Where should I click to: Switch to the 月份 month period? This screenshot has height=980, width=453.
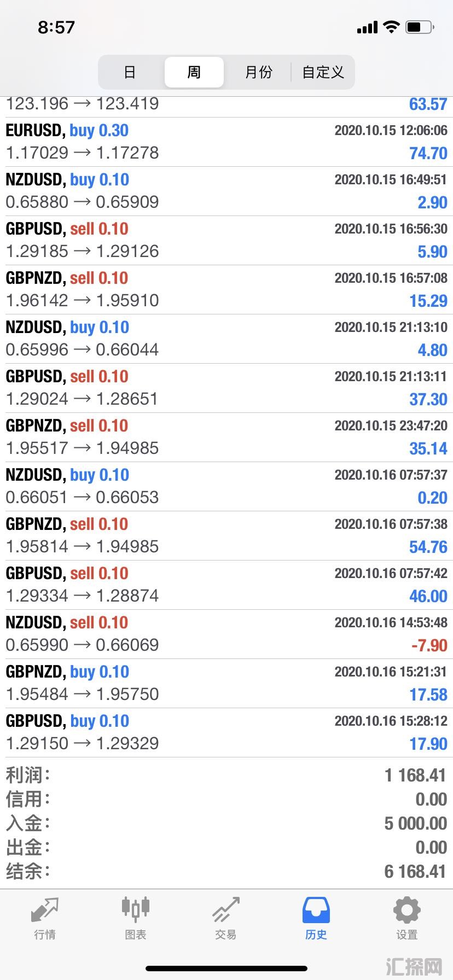point(258,72)
